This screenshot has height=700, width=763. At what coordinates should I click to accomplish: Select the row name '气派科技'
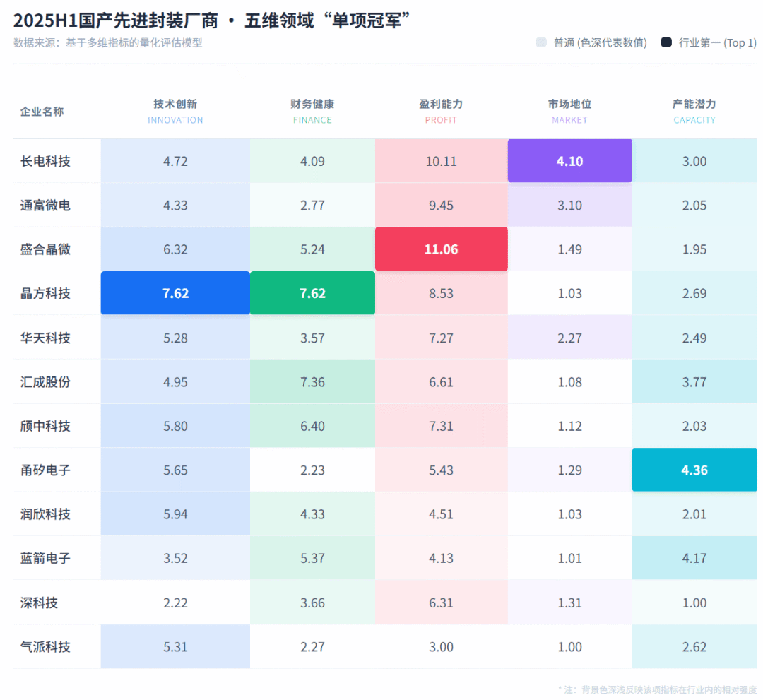45,647
